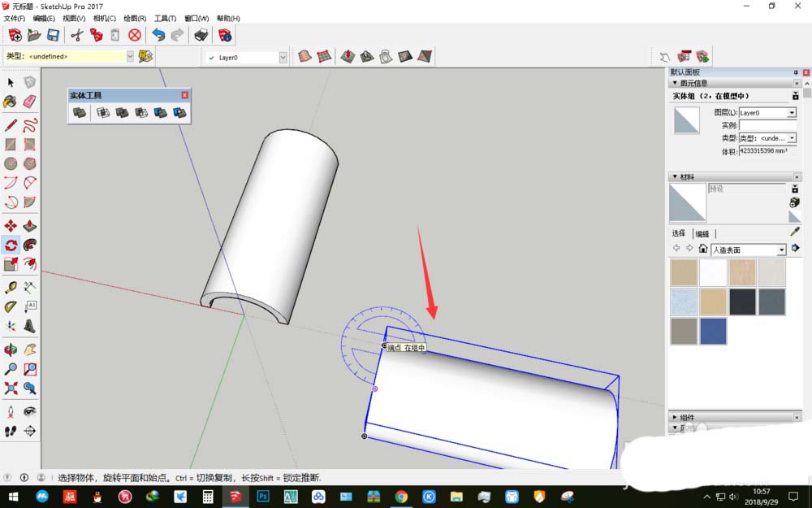Open the 编辑(E) menu
812x508 pixels.
44,18
